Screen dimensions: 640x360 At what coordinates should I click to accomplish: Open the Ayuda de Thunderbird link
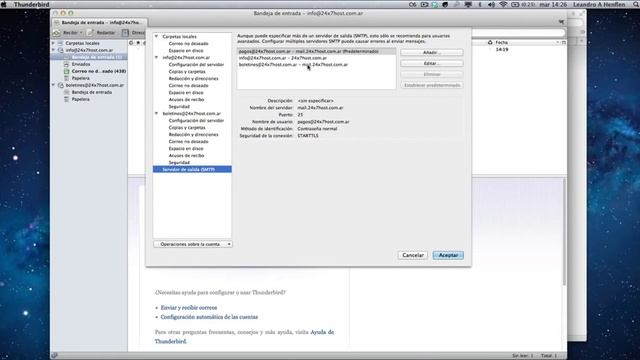(244, 337)
